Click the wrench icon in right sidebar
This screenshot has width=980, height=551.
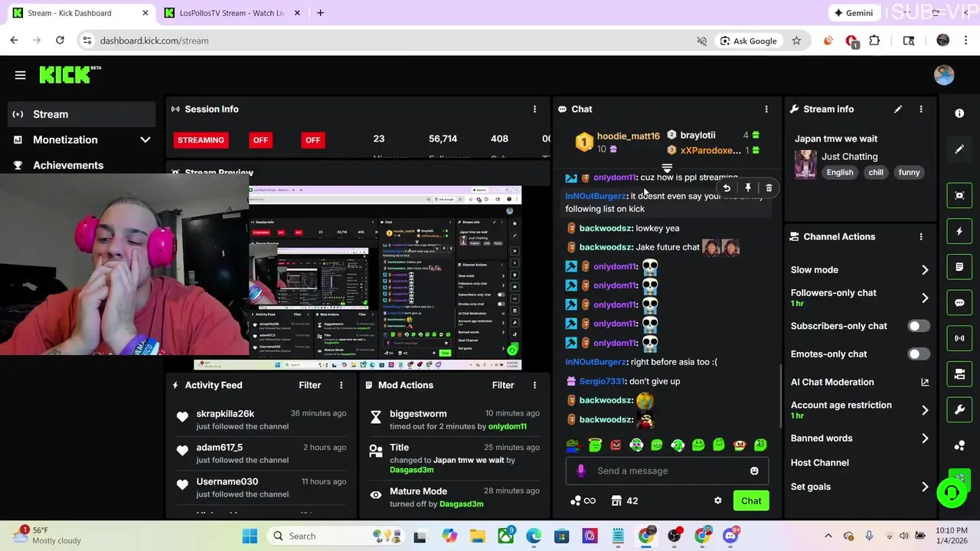[959, 410]
